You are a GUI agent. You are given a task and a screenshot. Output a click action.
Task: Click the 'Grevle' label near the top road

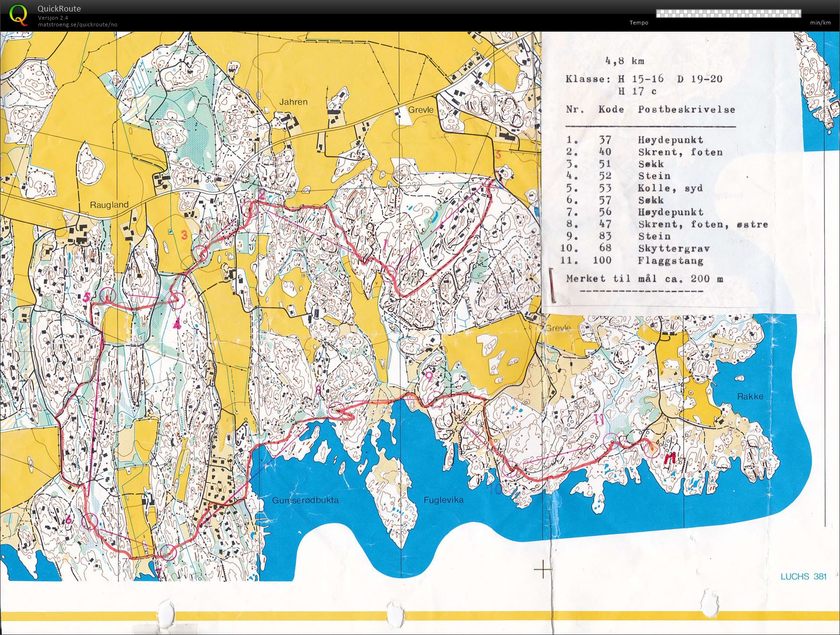(421, 110)
